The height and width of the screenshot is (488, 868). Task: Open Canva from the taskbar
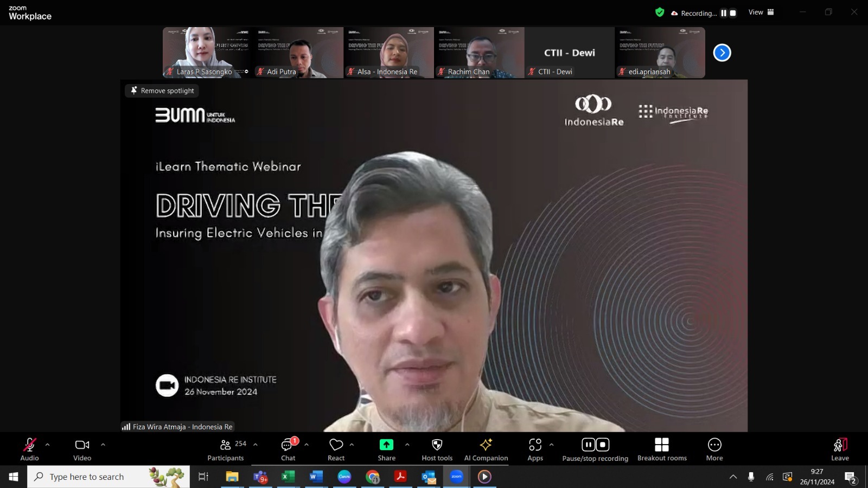[344, 477]
